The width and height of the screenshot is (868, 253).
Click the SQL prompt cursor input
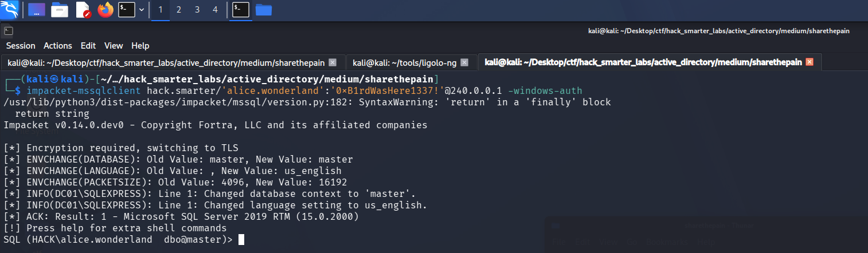pos(241,239)
